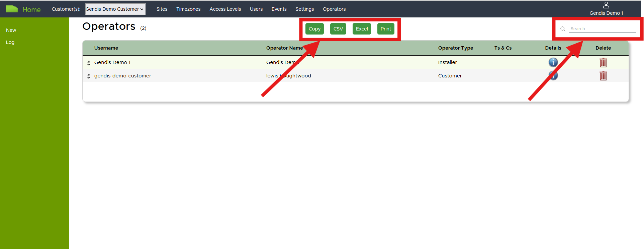644x249 pixels.
Task: Click the New link in the sidebar
Action: point(11,30)
